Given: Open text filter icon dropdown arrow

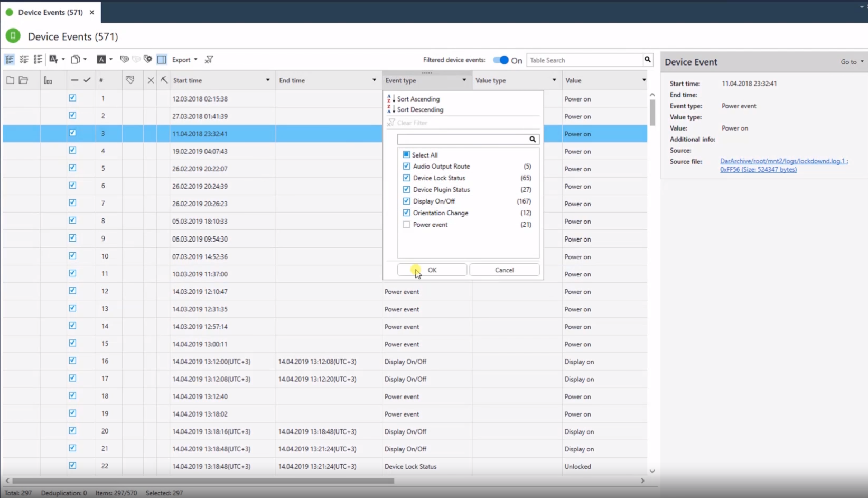Looking at the screenshot, I should click(63, 60).
